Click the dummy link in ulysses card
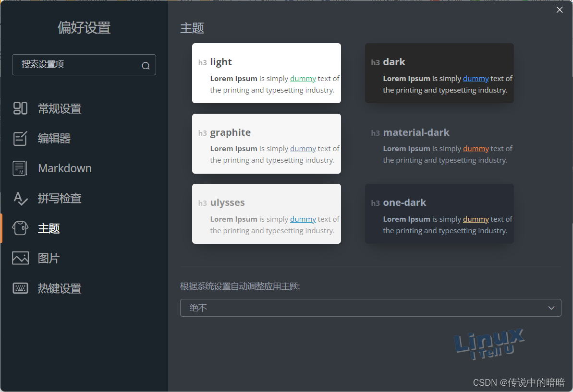 (x=303, y=219)
